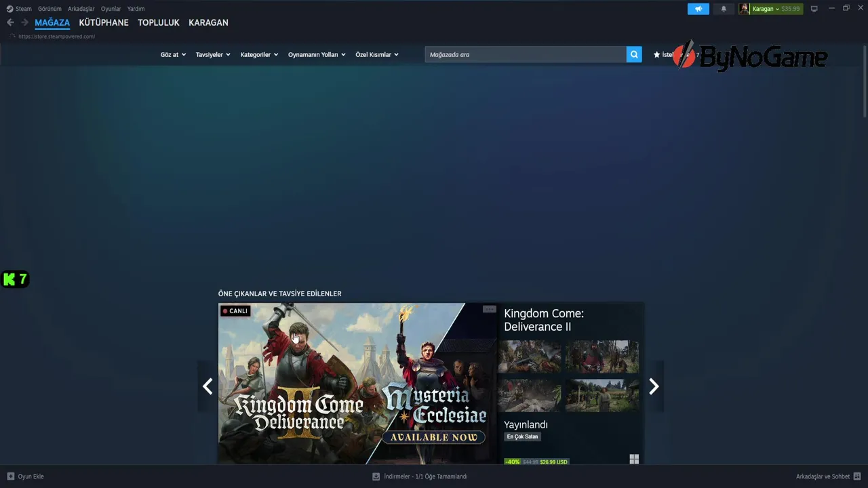Click the bottom-left screenshot thumbnail of capsule
868x488 pixels.
click(530, 395)
